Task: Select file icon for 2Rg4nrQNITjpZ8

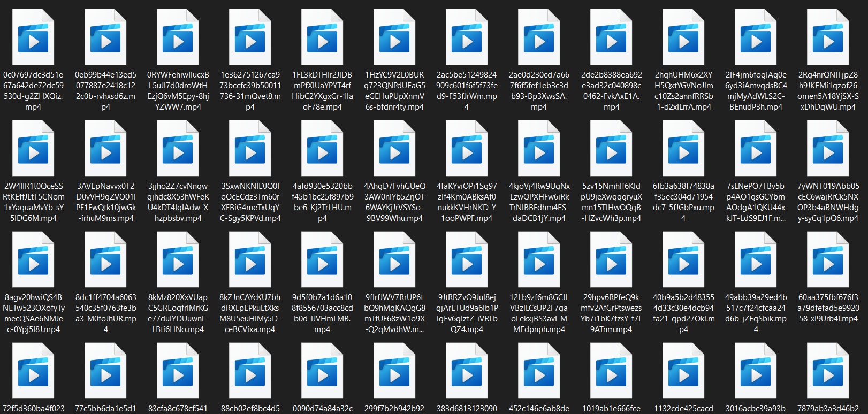Action: pos(828,37)
